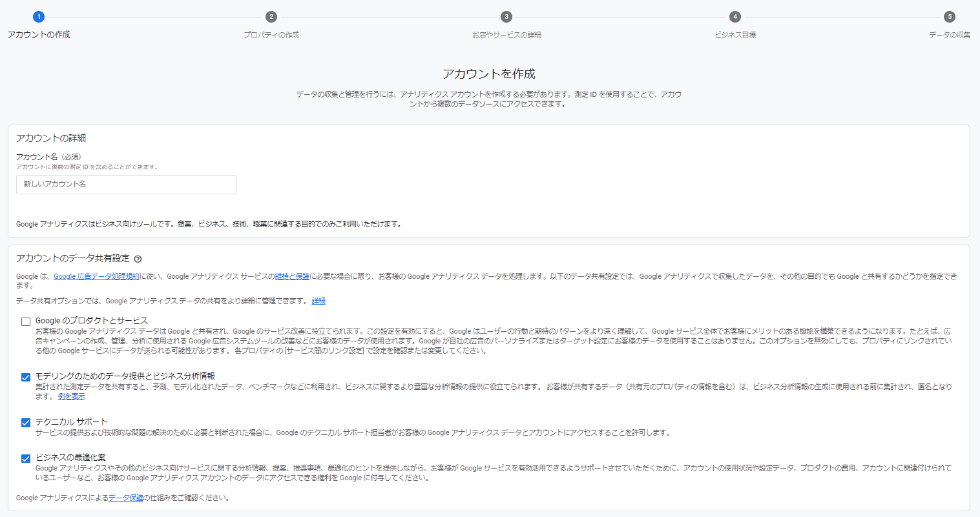This screenshot has width=980, height=517.
Task: Open the 例を表示 link
Action: click(71, 396)
